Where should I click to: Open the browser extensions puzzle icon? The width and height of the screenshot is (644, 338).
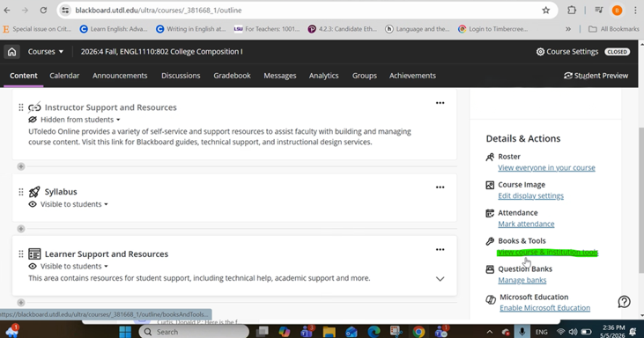pyautogui.click(x=572, y=11)
